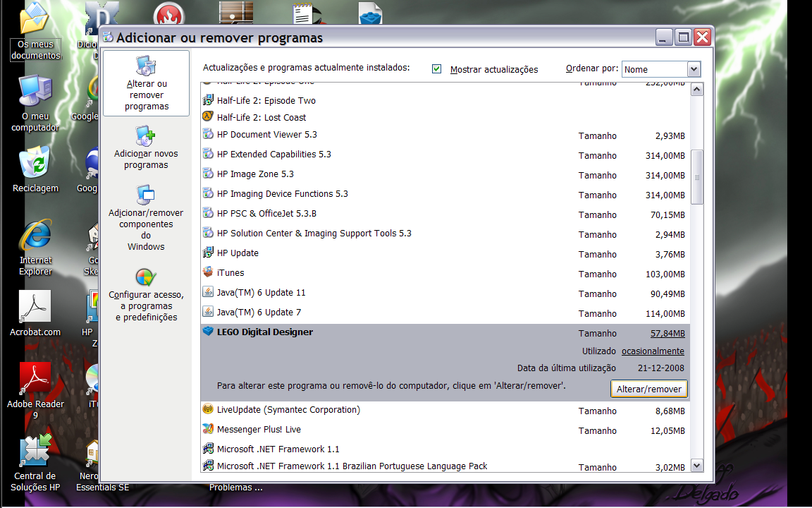
Task: Launch Internet Explorer desktop icon
Action: (35, 235)
